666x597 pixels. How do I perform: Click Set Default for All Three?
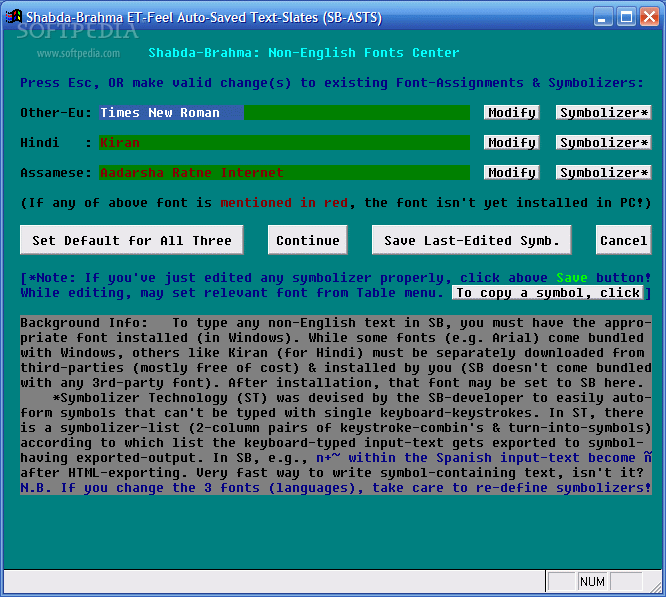pos(132,240)
